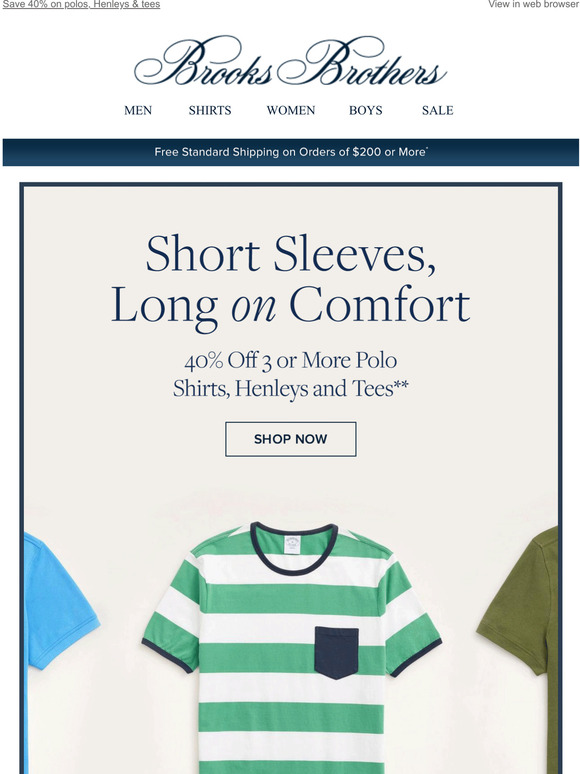Click the navy chest pocket on tee
580x774 pixels.
[337, 653]
